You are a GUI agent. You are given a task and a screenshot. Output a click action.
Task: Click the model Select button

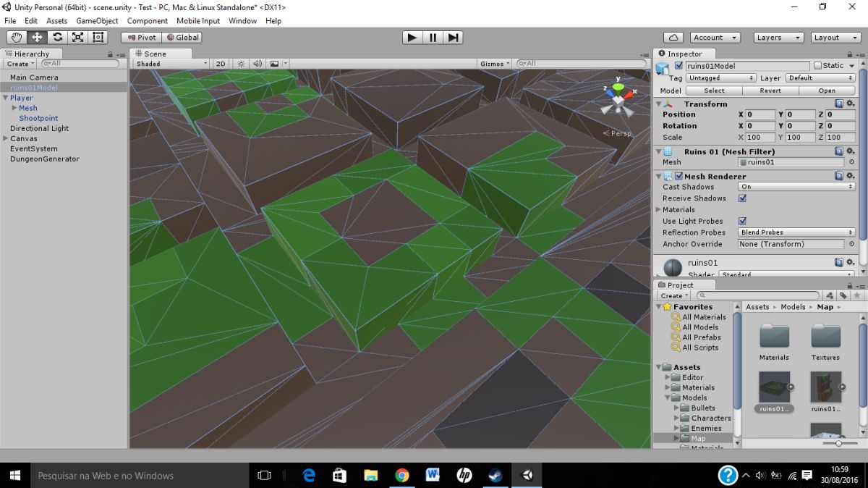pos(714,91)
